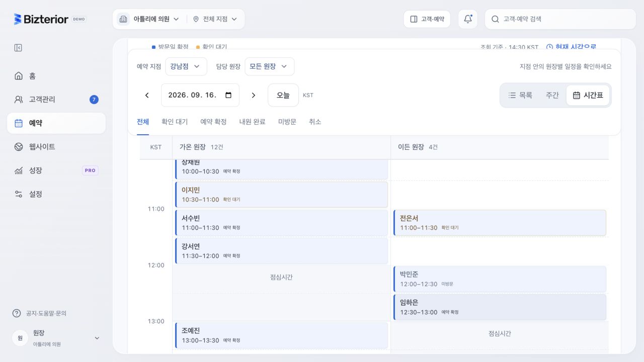Open 강서연 11:30–12:00 appointment
The width and height of the screenshot is (644, 362).
point(282,251)
